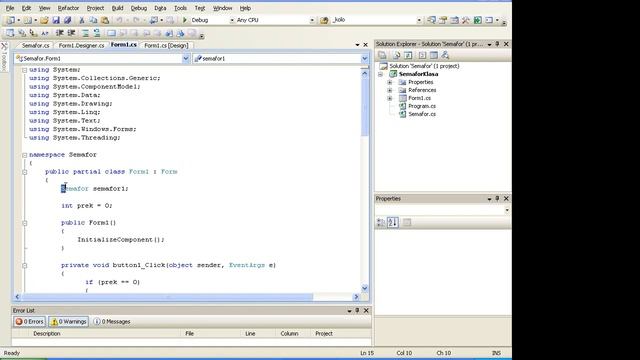Click the Redo arrow icon
The width and height of the screenshot is (640, 360).
point(136,20)
